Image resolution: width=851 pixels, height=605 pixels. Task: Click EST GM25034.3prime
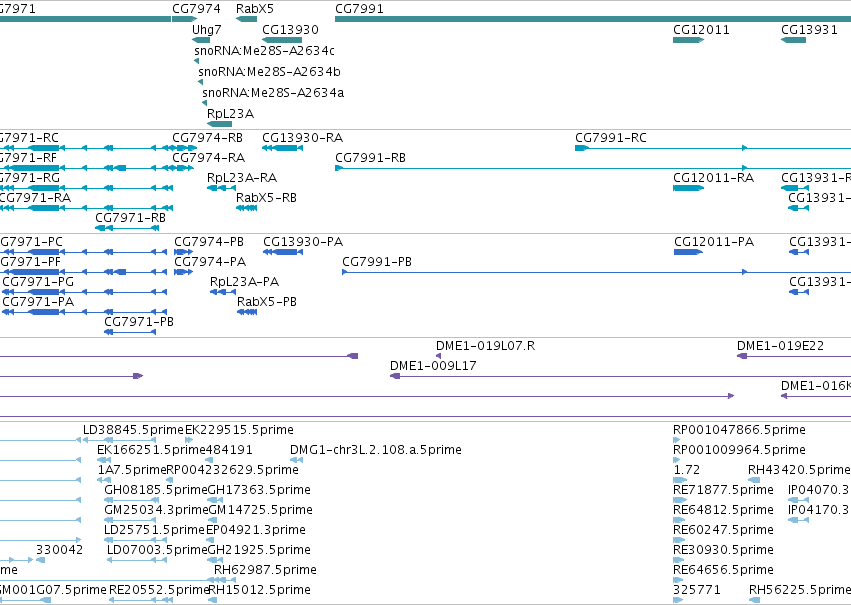pyautogui.click(x=156, y=511)
